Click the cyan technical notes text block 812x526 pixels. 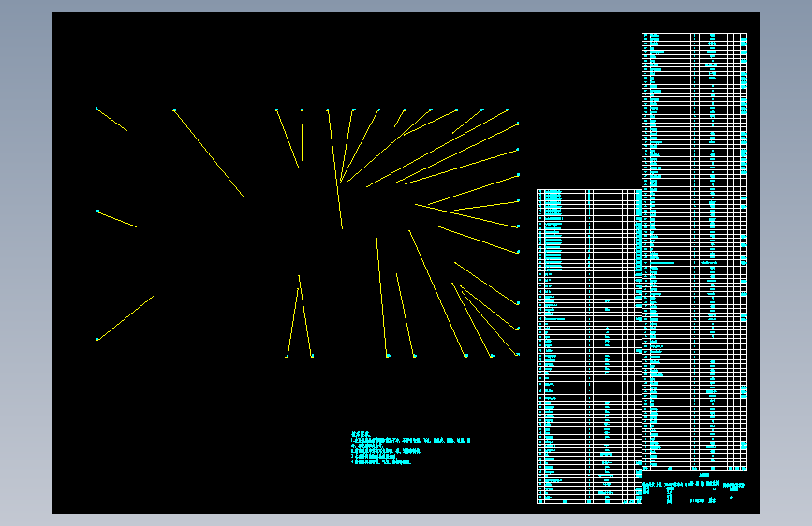410,448
